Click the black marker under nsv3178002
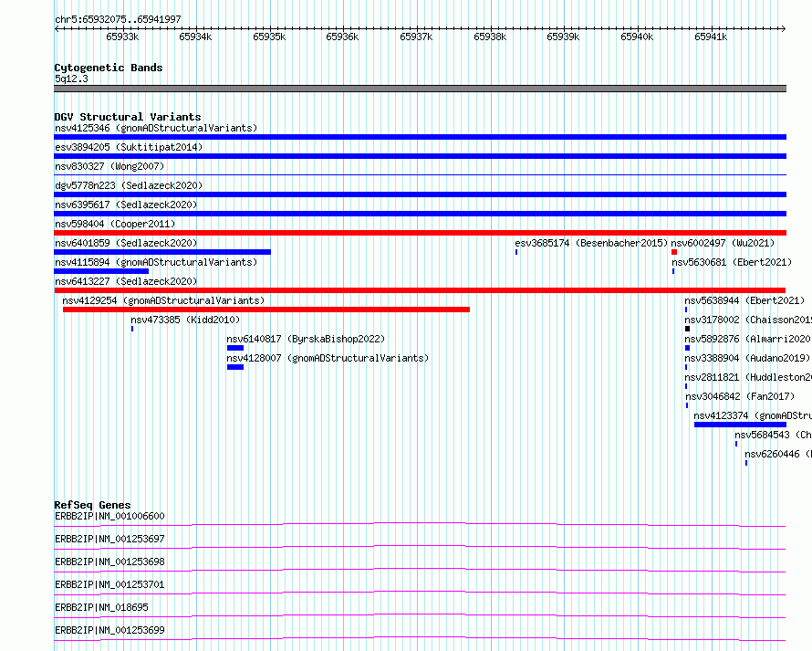812x651 pixels. 687,329
